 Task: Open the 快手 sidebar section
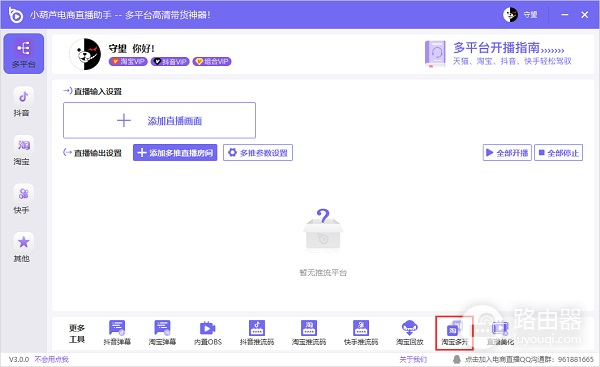click(23, 199)
